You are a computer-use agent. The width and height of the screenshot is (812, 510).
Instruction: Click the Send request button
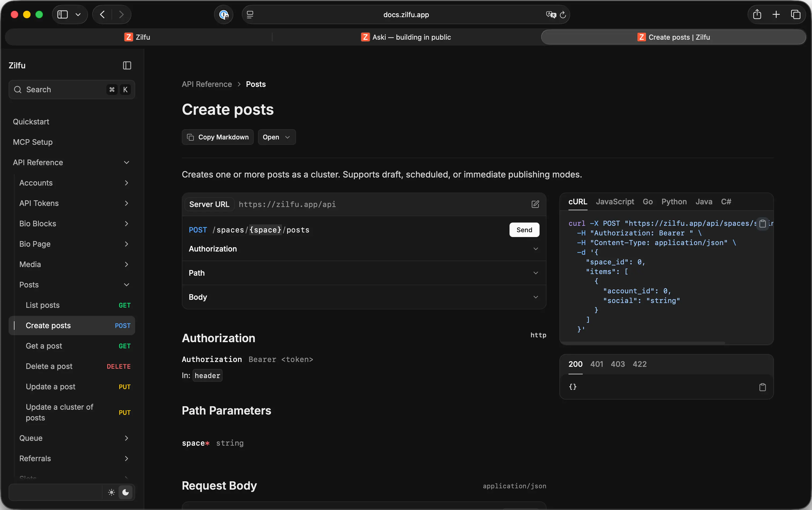click(x=524, y=230)
